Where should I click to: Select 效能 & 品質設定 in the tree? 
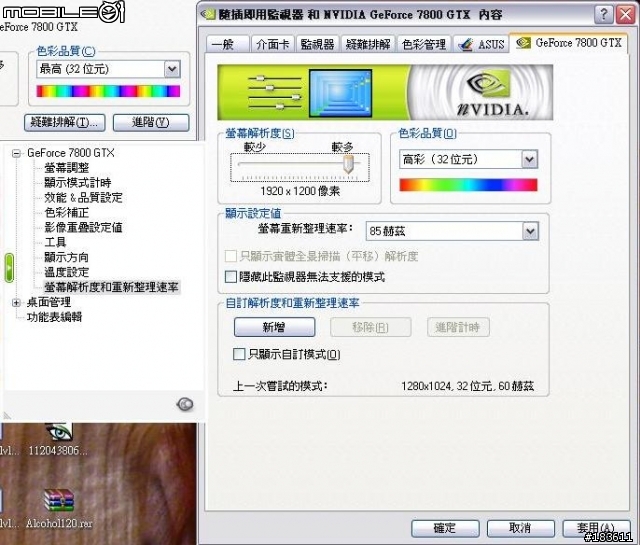point(83,197)
